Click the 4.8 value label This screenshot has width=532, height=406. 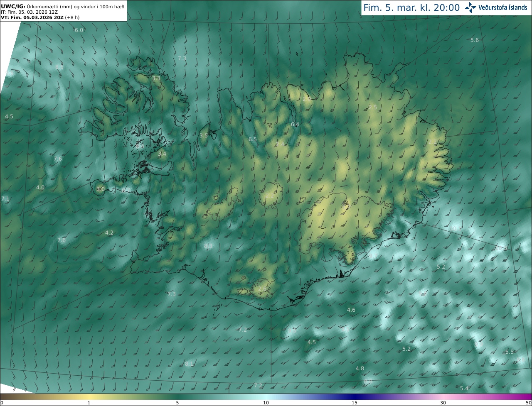(360, 369)
